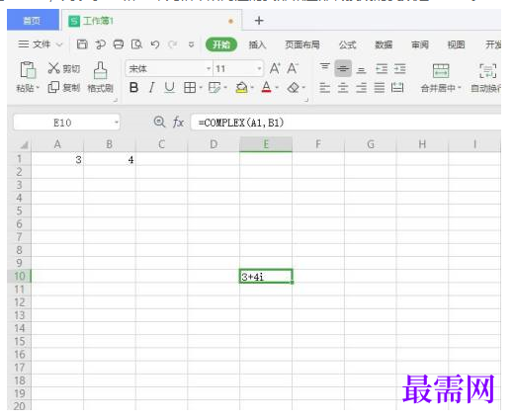Expand the Name Box dropdown arrow
This screenshot has height=420, width=513.
(117, 123)
